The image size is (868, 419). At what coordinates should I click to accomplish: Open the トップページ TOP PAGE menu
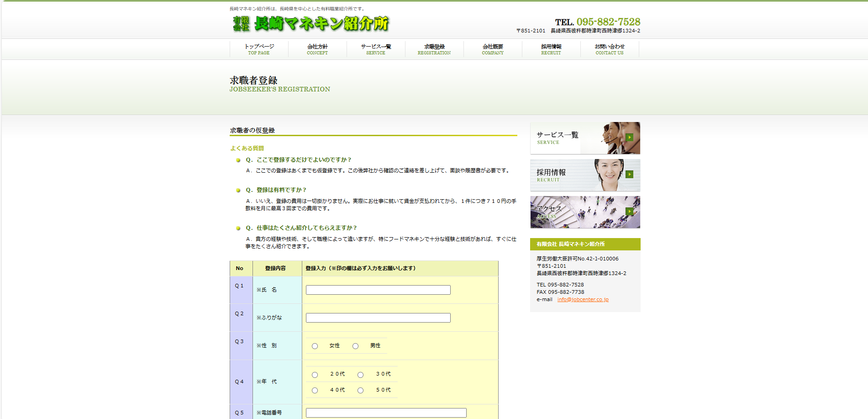[259, 49]
